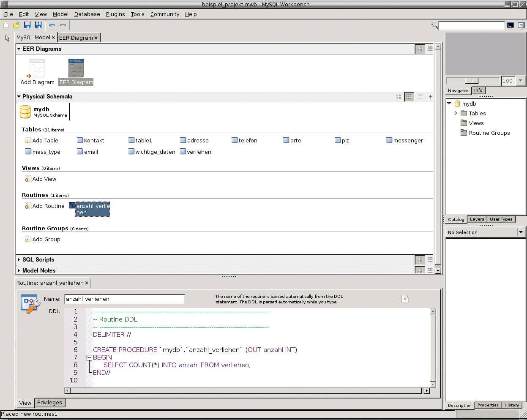Switch EER Diagrams to small grid view
527x420 pixels.
pyautogui.click(x=430, y=49)
